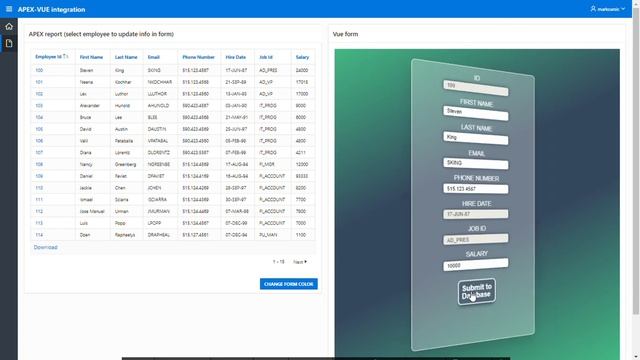
Task: Sort by Job Id column header
Action: 266,57
